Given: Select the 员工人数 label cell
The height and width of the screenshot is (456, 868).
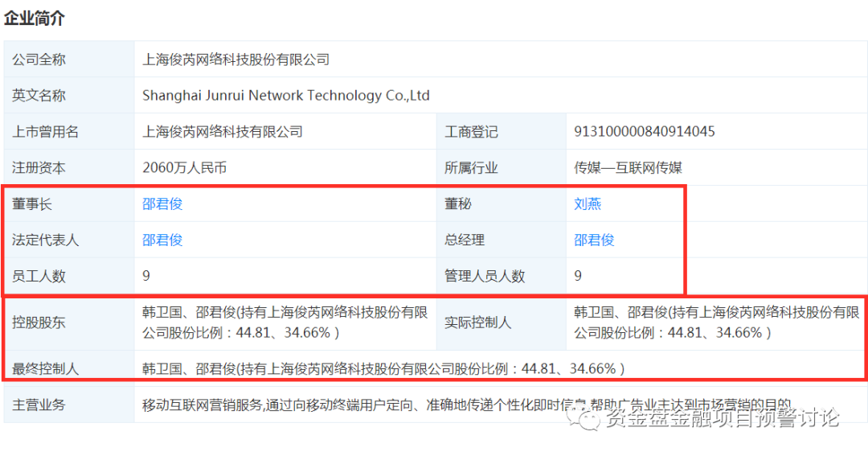Looking at the screenshot, I should 69,276.
